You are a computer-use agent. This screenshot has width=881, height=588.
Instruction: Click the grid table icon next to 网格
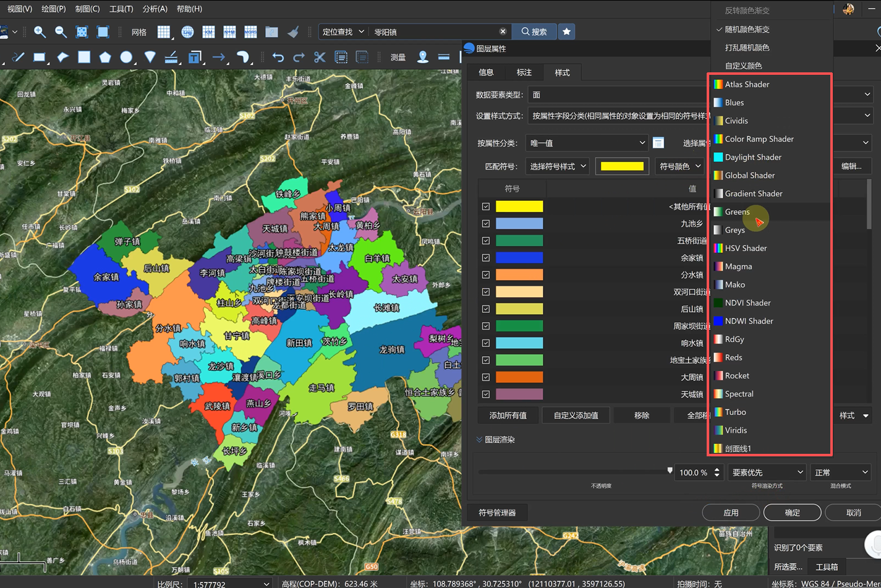164,32
